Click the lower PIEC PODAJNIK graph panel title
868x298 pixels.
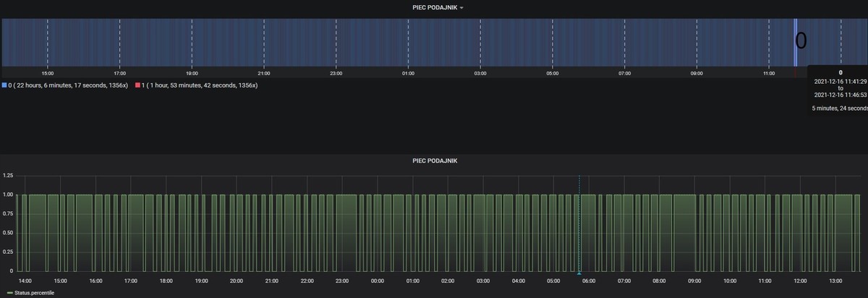click(x=435, y=161)
